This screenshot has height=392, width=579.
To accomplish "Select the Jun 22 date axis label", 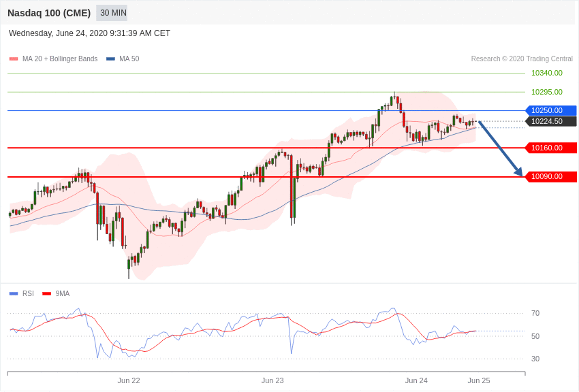I will [129, 381].
